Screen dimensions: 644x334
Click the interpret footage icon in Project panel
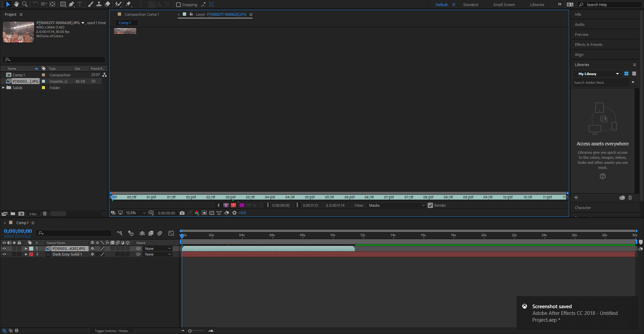[x=4, y=214]
